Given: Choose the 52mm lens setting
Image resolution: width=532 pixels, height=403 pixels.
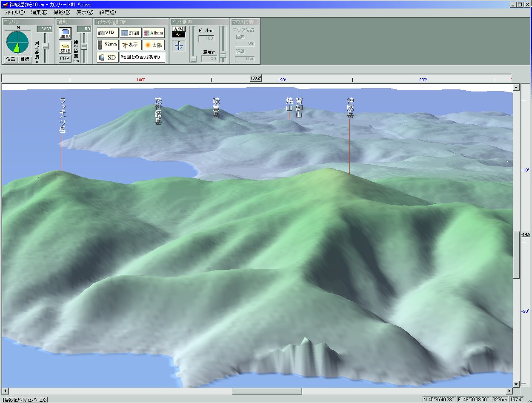Looking at the screenshot, I should click(107, 45).
